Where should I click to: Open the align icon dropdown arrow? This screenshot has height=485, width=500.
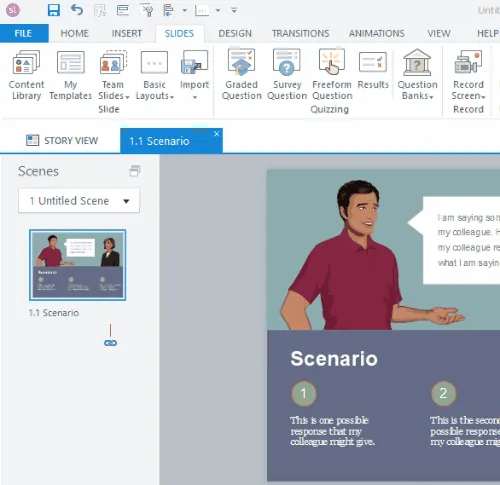point(184,10)
